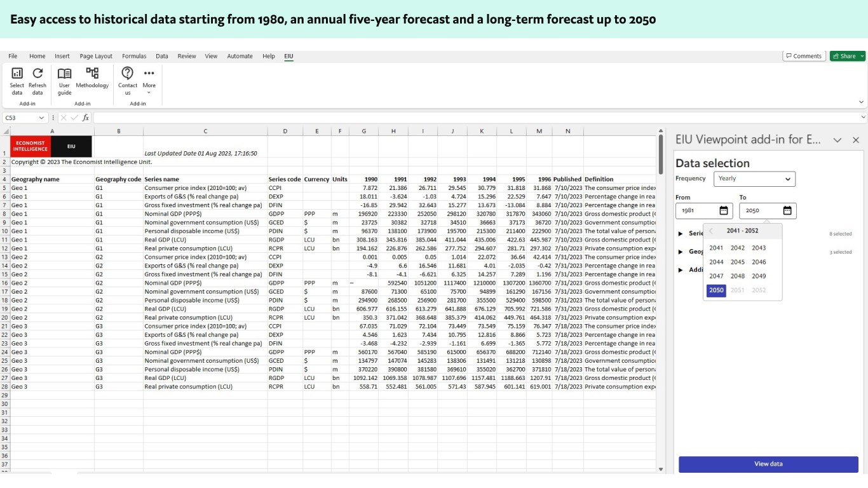Click the formula bar confirm checkmark icon
This screenshot has height=488, width=868.
click(74, 118)
